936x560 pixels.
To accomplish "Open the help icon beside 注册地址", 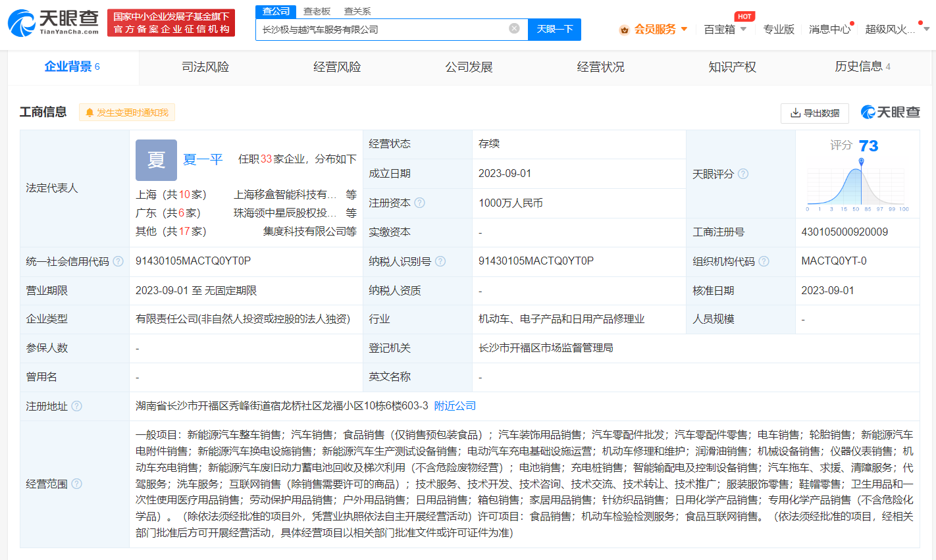I will point(76,406).
